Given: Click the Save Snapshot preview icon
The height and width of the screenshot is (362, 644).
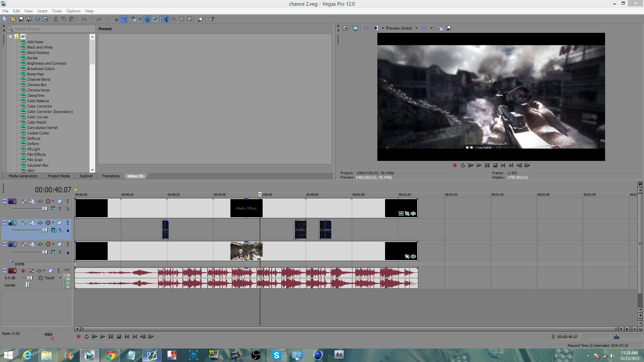Looking at the screenshot, I should point(449,28).
